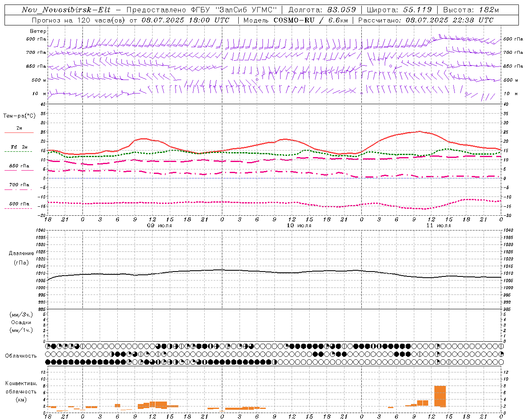Click the date label 11 июля
The image size is (525, 420).
(x=438, y=226)
